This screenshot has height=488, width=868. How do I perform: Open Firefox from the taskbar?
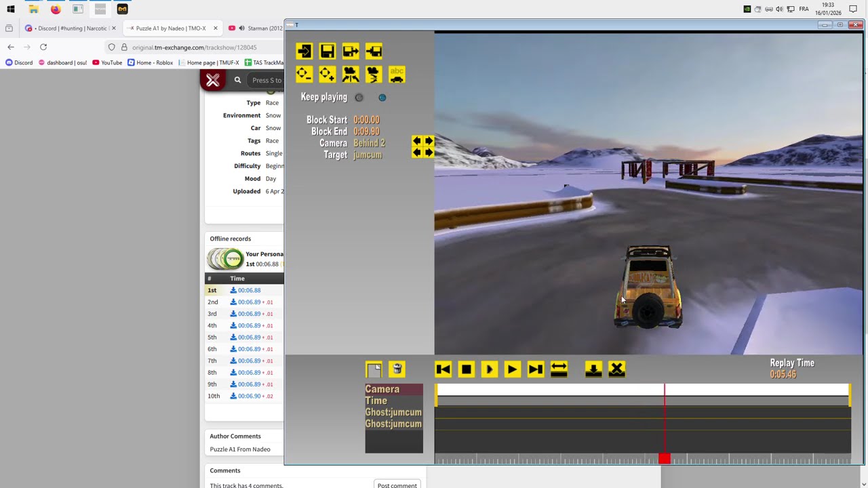pyautogui.click(x=56, y=9)
